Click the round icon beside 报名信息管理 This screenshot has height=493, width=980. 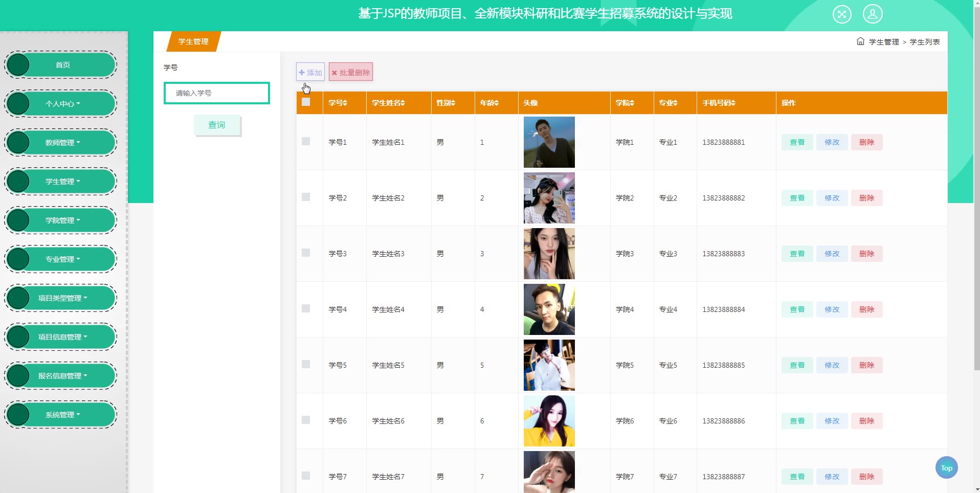coord(18,376)
